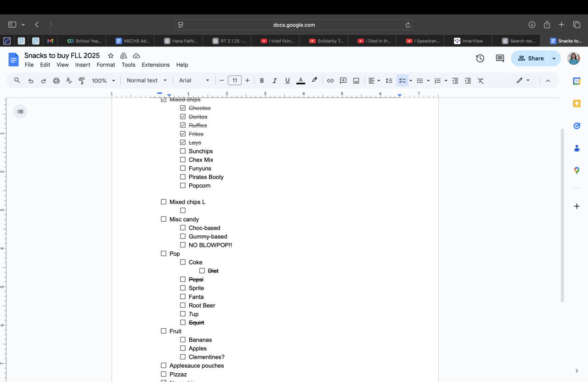Check the Sunchips checkbox
Screen dimensions: 588x382
tap(183, 151)
